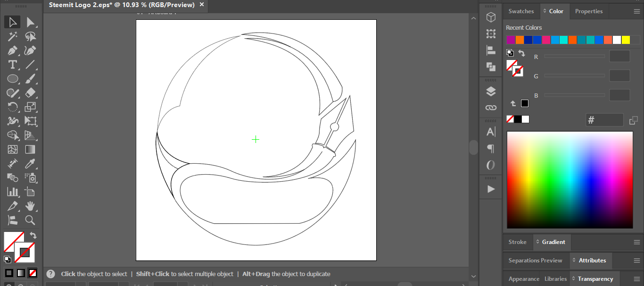Select the Type tool
644x286 pixels.
tap(13, 65)
